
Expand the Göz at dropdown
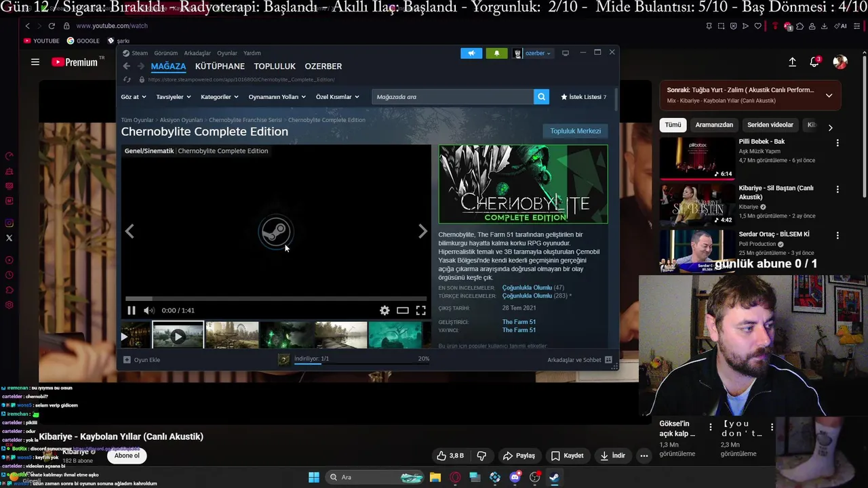(x=134, y=97)
